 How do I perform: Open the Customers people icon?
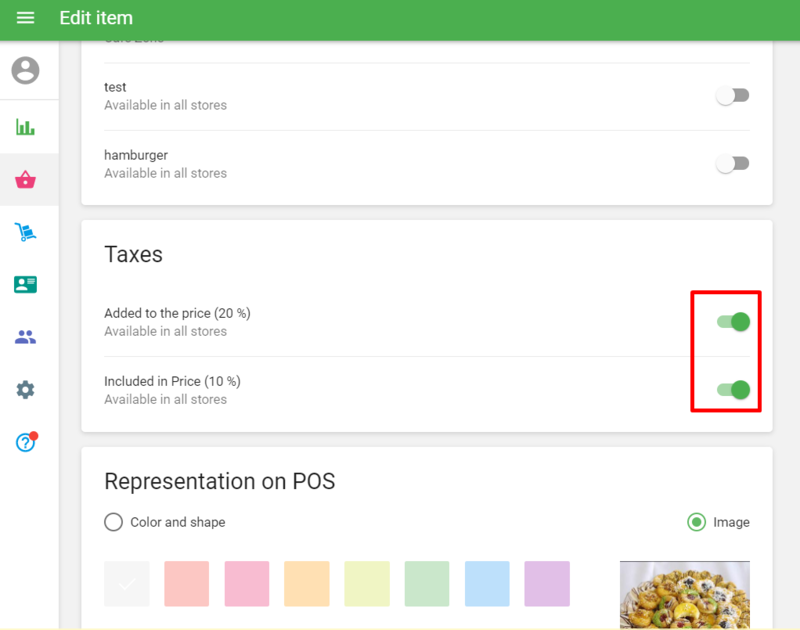[26, 337]
